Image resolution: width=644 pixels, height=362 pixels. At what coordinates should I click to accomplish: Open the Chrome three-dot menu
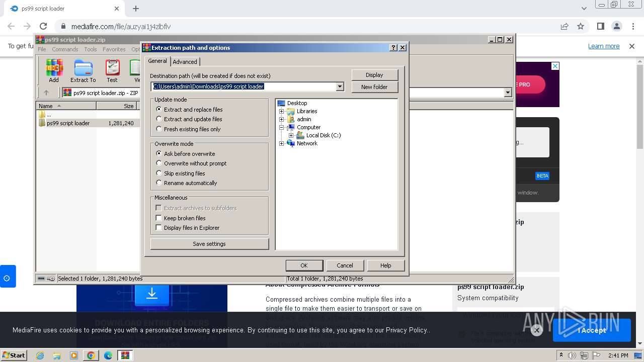[x=632, y=26]
